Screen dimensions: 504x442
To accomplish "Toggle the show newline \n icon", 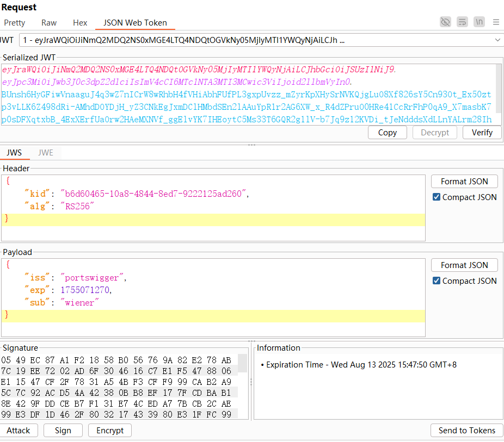I will pyautogui.click(x=479, y=22).
